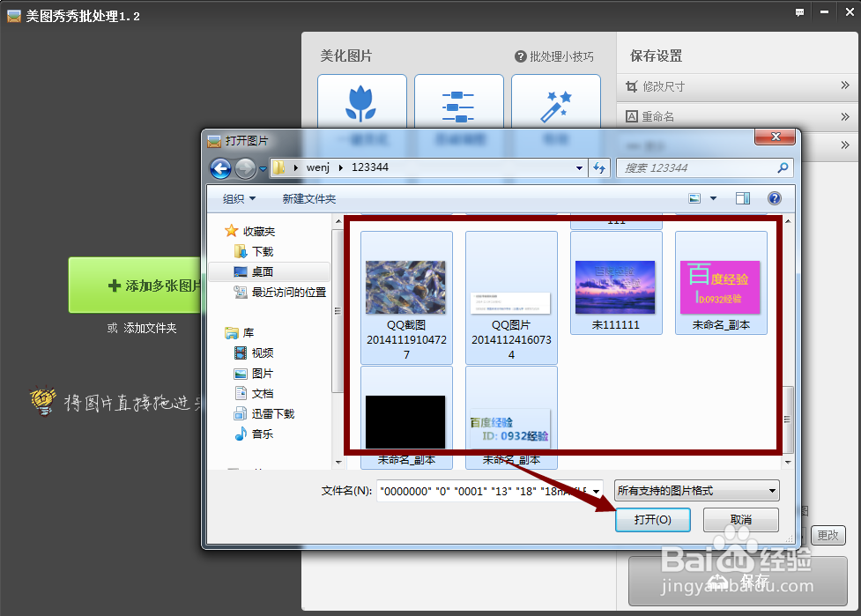Click the file list scroll up arrow

click(788, 220)
